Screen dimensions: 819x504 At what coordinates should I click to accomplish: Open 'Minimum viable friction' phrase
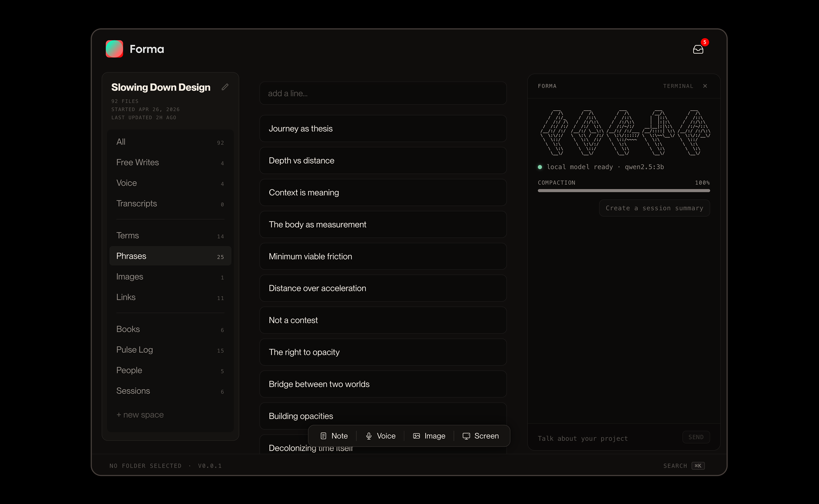point(383,256)
